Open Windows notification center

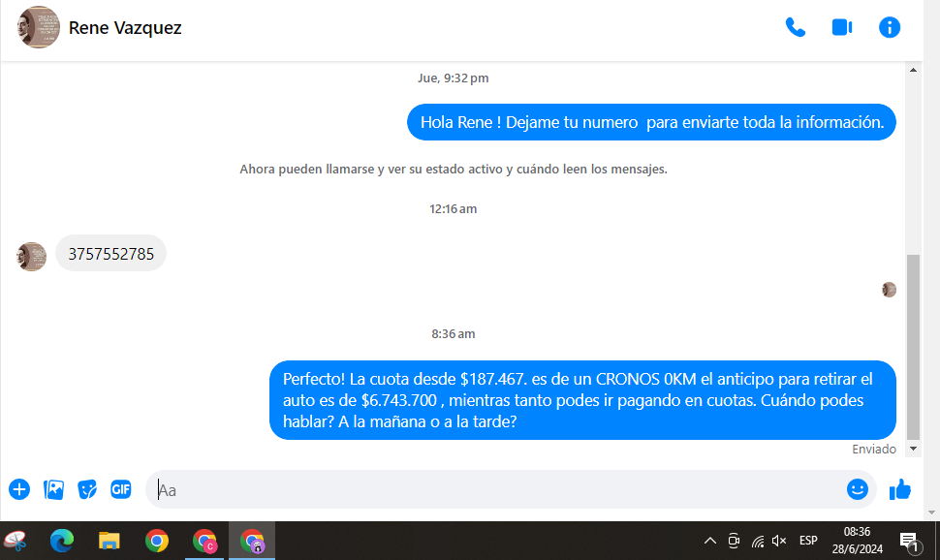909,541
